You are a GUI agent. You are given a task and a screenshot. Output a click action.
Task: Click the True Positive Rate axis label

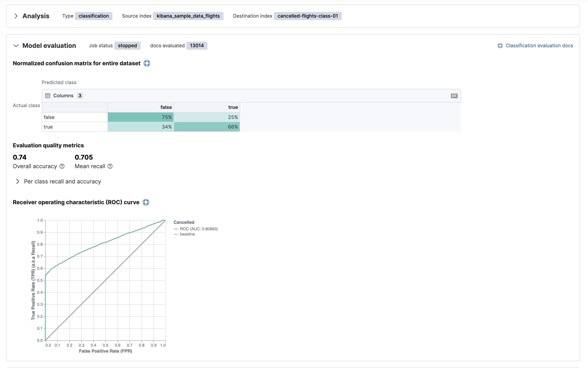[x=33, y=280]
